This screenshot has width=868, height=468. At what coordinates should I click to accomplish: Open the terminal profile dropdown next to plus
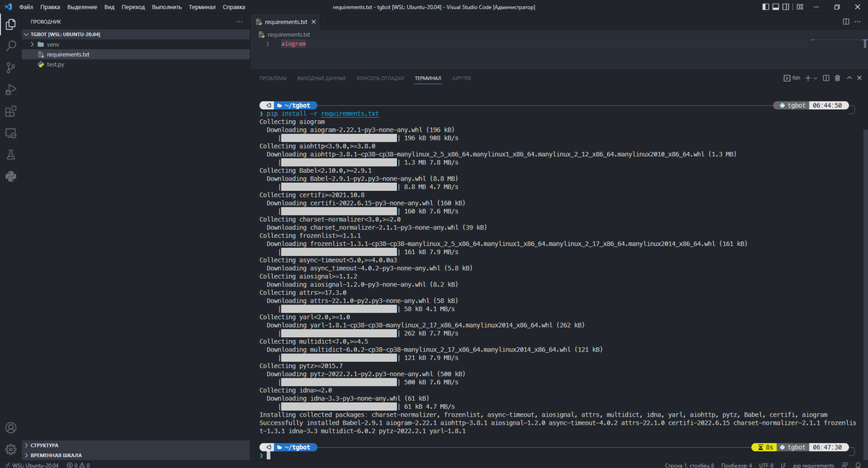pos(815,78)
